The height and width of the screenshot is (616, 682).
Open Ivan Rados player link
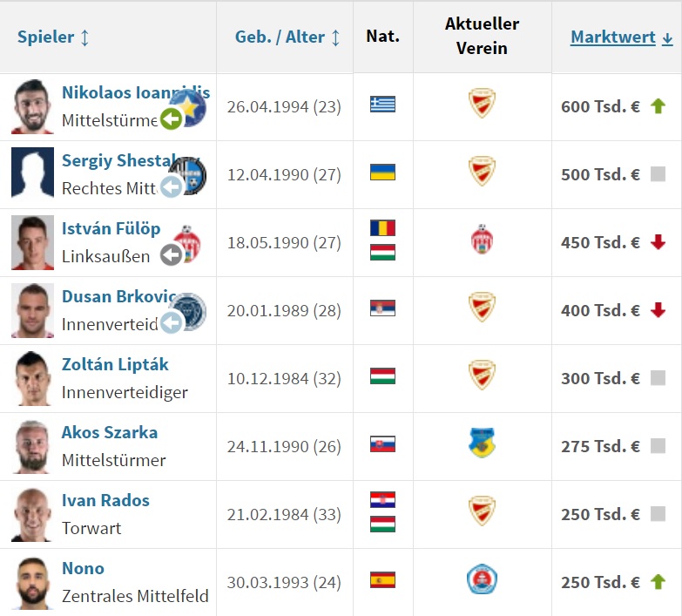pos(105,500)
